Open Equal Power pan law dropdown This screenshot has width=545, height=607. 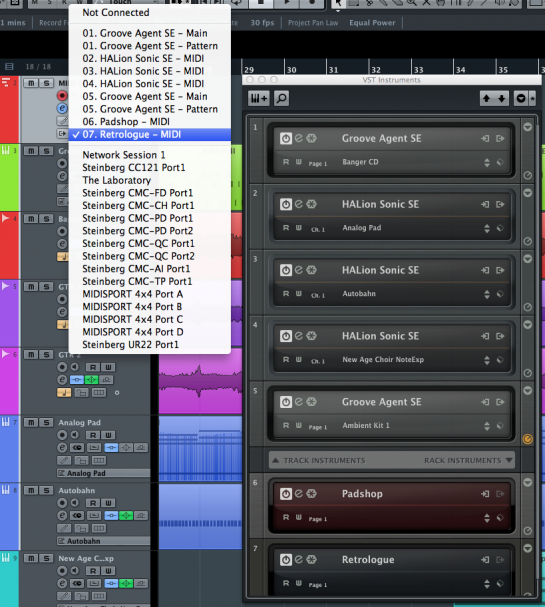coord(372,23)
